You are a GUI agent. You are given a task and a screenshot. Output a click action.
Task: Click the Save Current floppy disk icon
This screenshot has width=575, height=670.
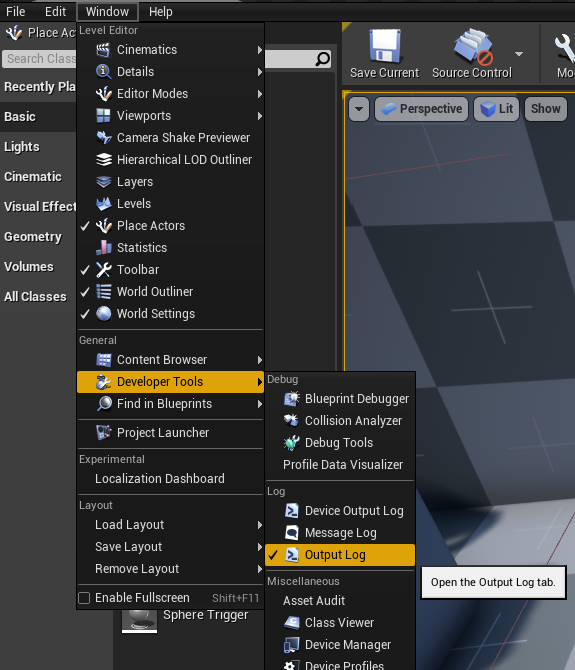click(x=384, y=46)
